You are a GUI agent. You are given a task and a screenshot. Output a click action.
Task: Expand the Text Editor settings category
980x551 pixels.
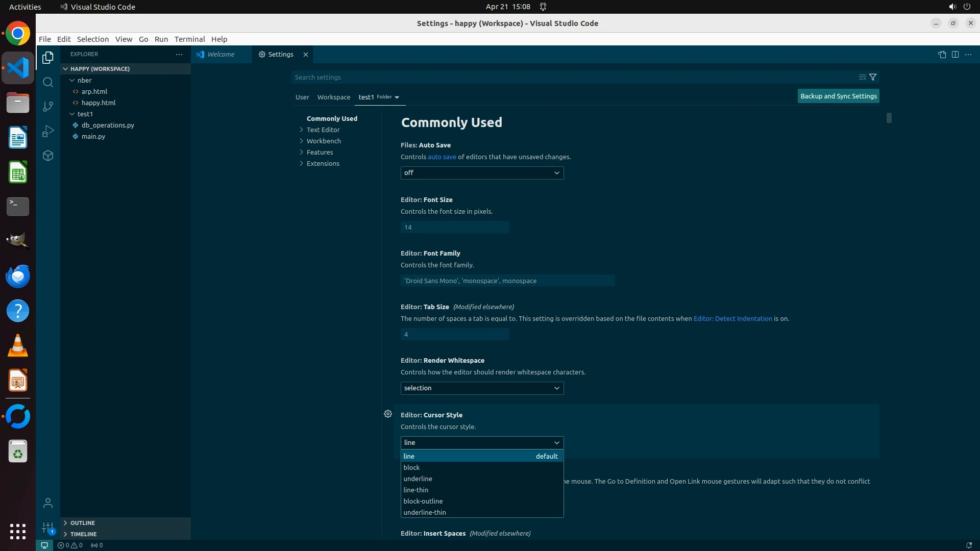pyautogui.click(x=323, y=130)
